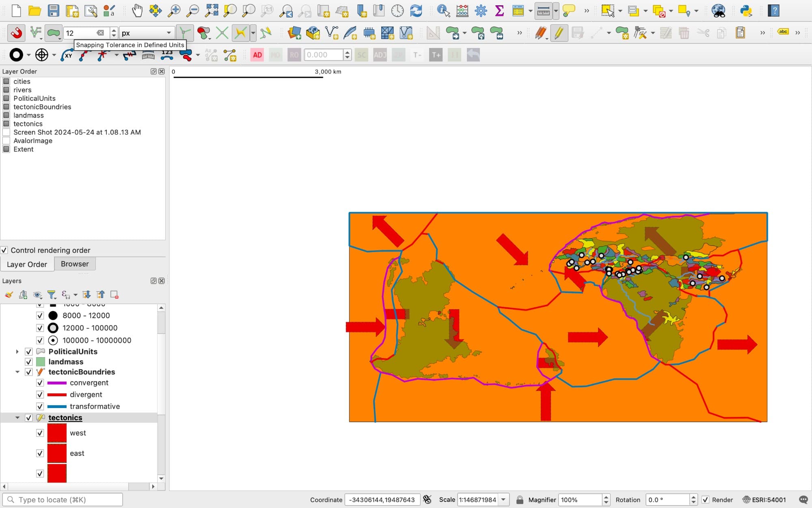The image size is (812, 508).
Task: Select the Pan Map hand tool
Action: coord(137,11)
